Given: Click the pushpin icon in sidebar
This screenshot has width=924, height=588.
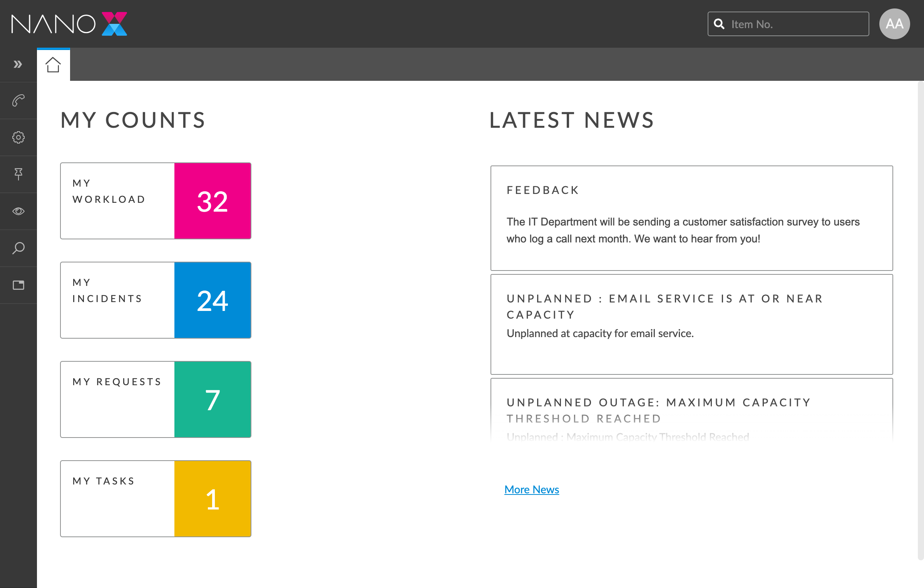Looking at the screenshot, I should click(18, 174).
